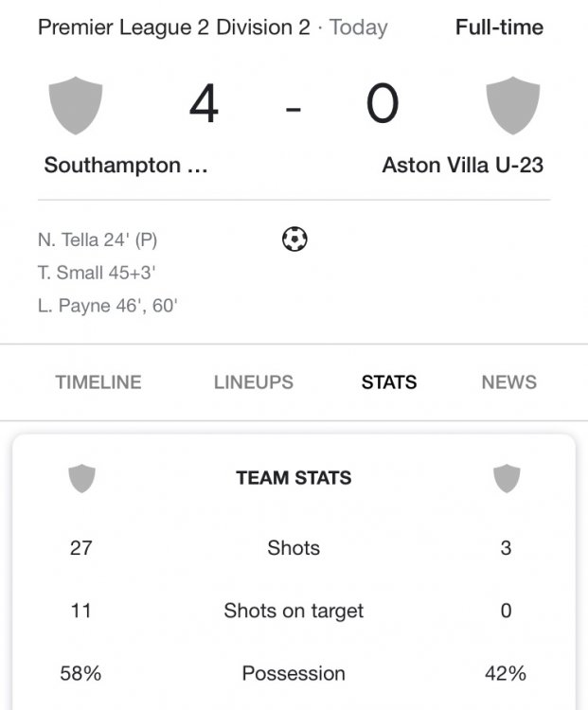This screenshot has width=588, height=710.
Task: Open the TIMELINE tab
Action: pos(98,382)
